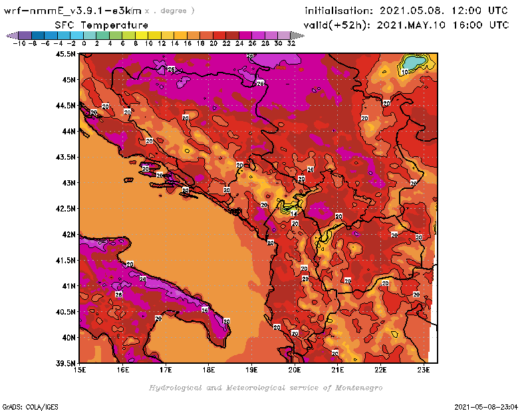Click the '20E' longitude label
The width and height of the screenshot is (532, 411).
[295, 370]
